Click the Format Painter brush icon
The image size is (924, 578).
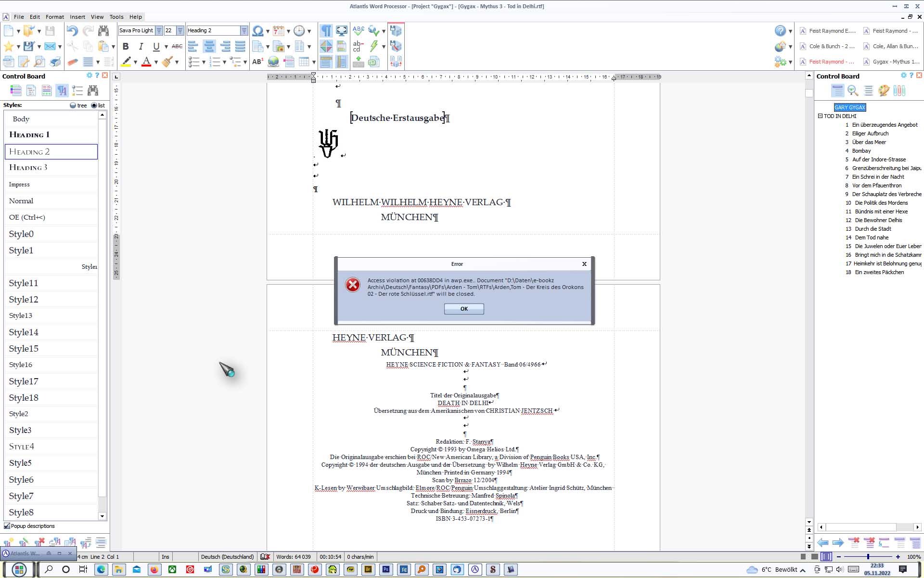point(167,62)
